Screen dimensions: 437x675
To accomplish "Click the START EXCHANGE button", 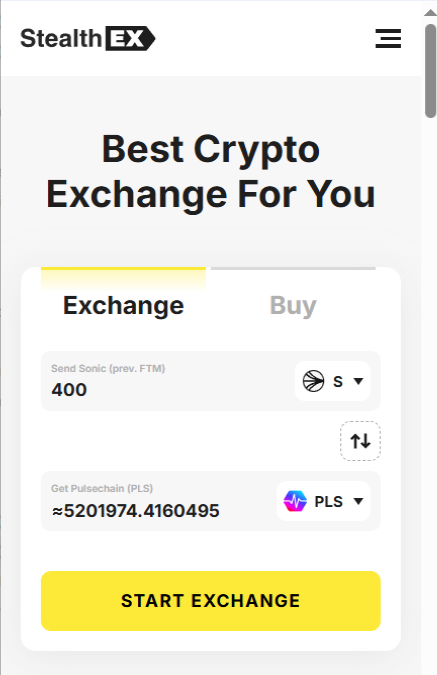I will coord(211,601).
